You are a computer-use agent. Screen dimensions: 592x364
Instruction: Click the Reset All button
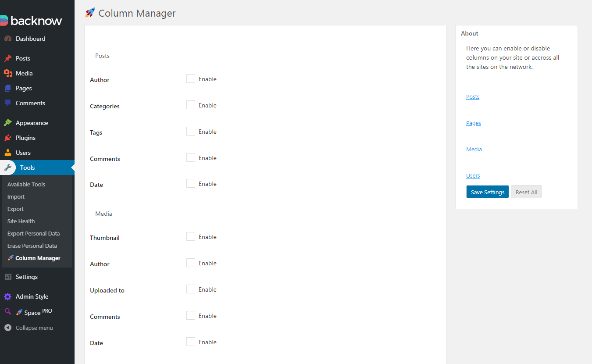pos(527,192)
